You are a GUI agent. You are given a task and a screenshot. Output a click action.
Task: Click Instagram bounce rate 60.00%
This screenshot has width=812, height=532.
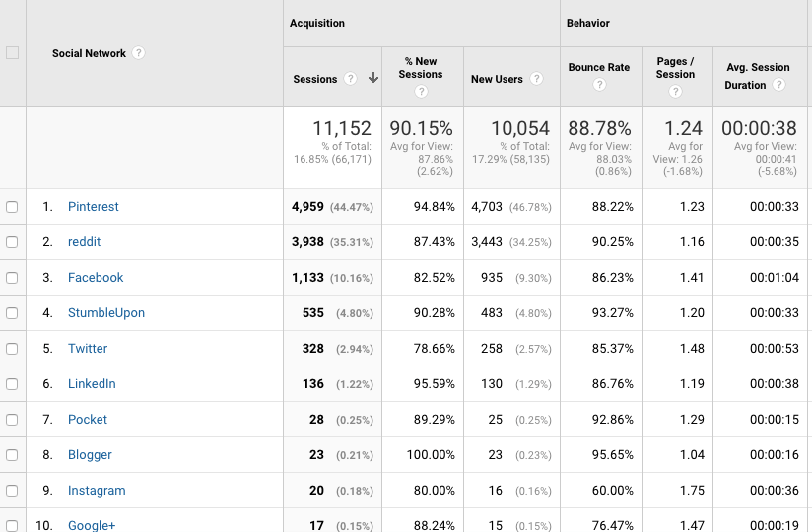[x=613, y=490]
